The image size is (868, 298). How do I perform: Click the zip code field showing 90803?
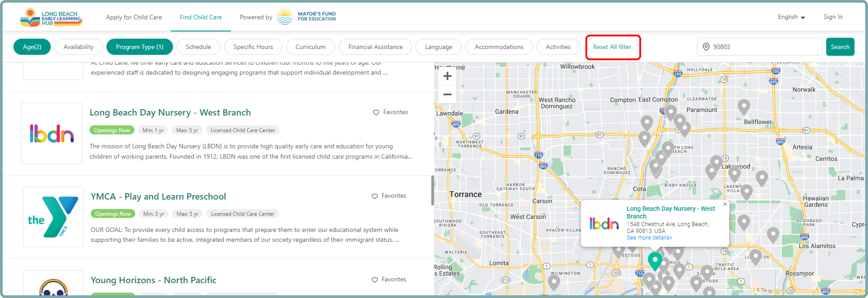759,47
